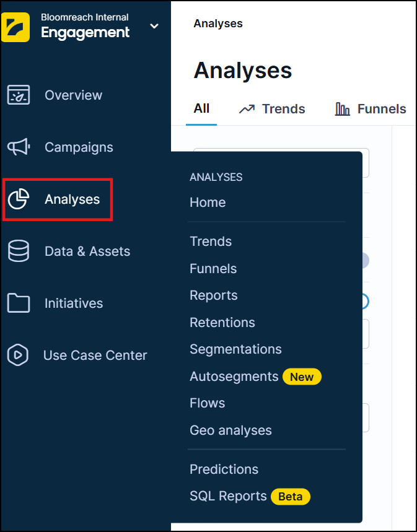
Task: Open the Initiatives folder icon
Action: [x=19, y=303]
